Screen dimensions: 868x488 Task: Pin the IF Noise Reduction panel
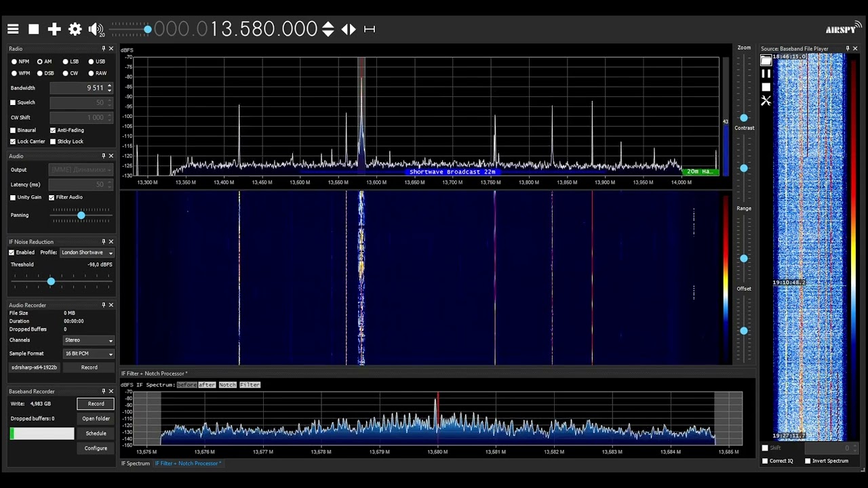click(x=104, y=241)
